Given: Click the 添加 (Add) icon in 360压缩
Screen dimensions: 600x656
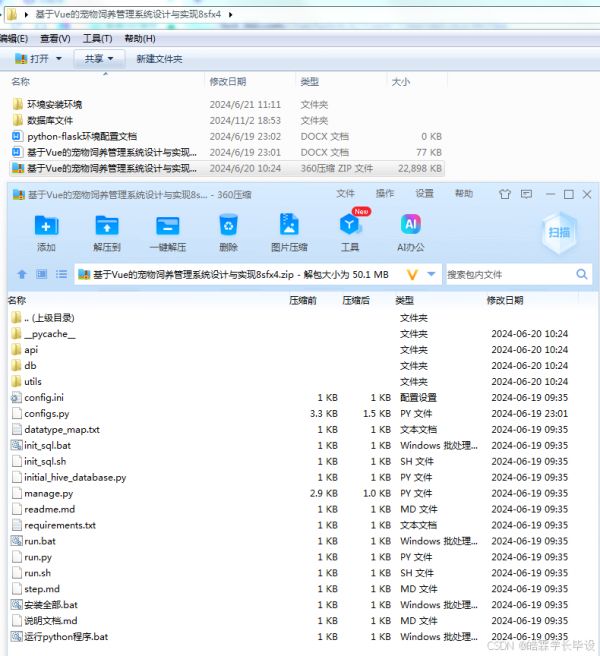Looking at the screenshot, I should pyautogui.click(x=46, y=226).
